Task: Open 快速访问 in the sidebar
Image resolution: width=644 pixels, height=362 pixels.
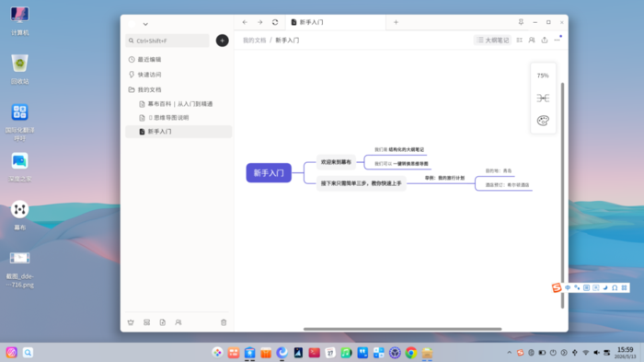Action: [178, 75]
